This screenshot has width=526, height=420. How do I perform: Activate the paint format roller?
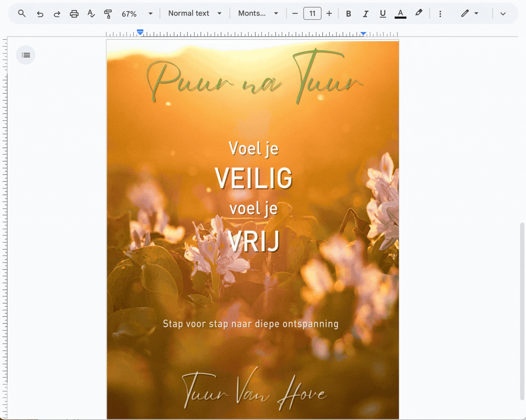[108, 14]
